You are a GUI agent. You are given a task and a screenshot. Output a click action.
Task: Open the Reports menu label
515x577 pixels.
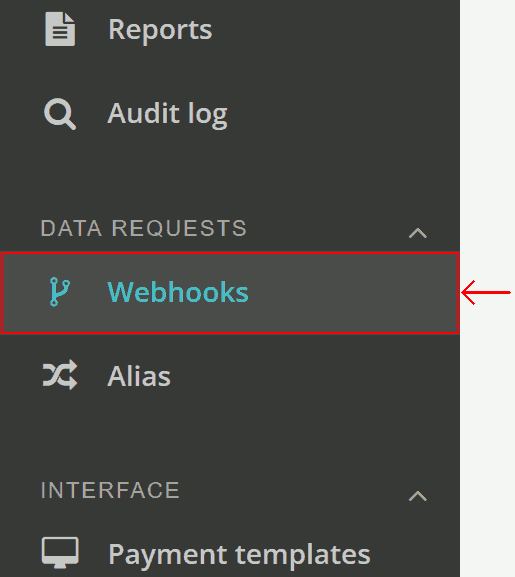point(160,30)
